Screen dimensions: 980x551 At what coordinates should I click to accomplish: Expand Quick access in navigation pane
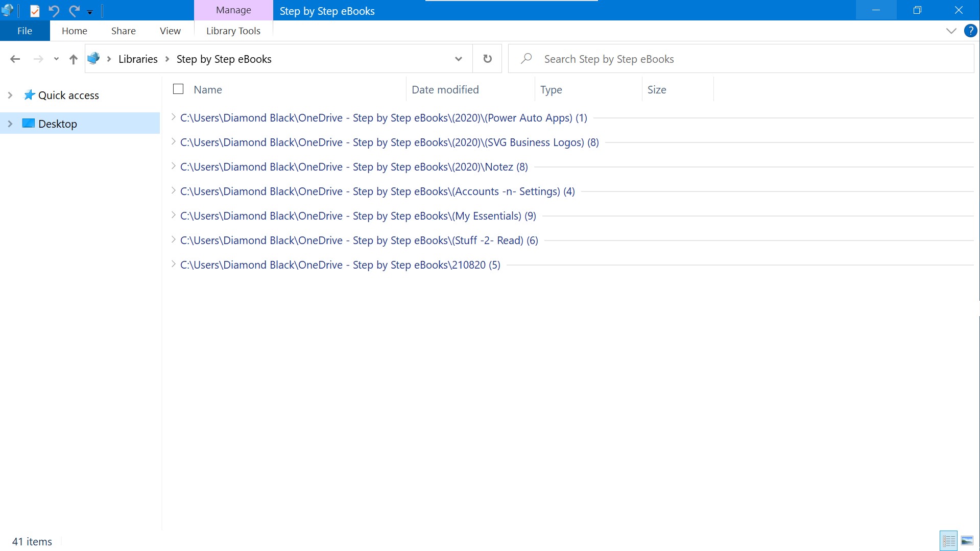coord(10,95)
